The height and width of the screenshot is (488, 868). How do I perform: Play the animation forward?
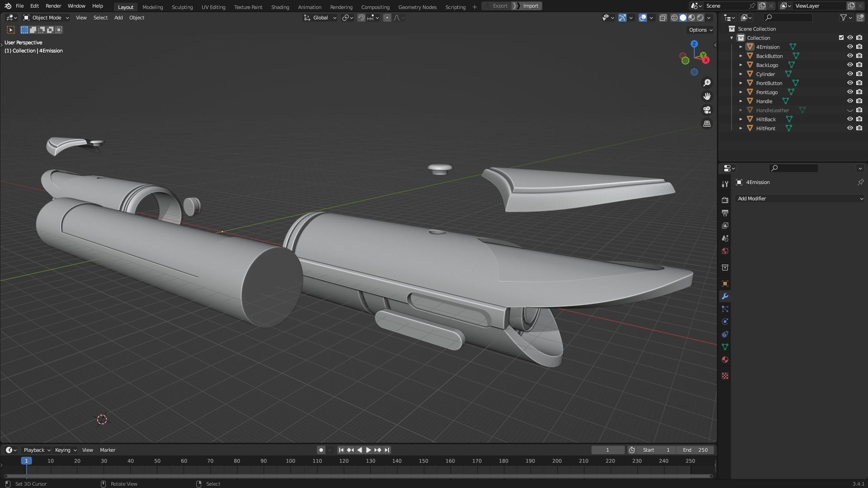368,450
